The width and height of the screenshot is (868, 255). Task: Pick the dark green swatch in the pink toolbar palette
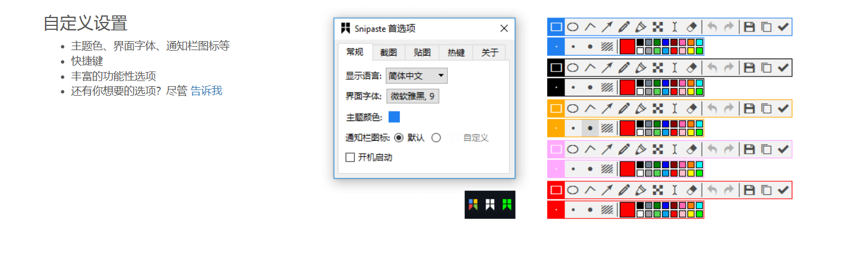click(x=657, y=165)
